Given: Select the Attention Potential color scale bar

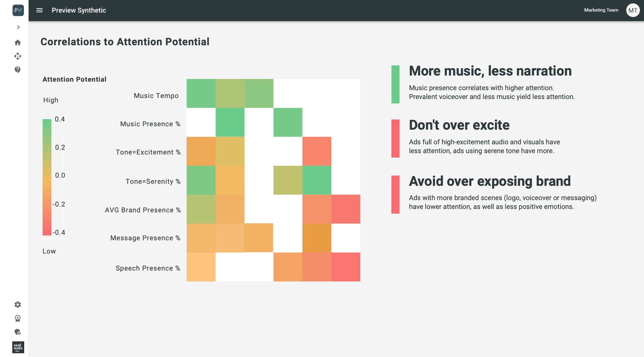Looking at the screenshot, I should click(x=47, y=177).
